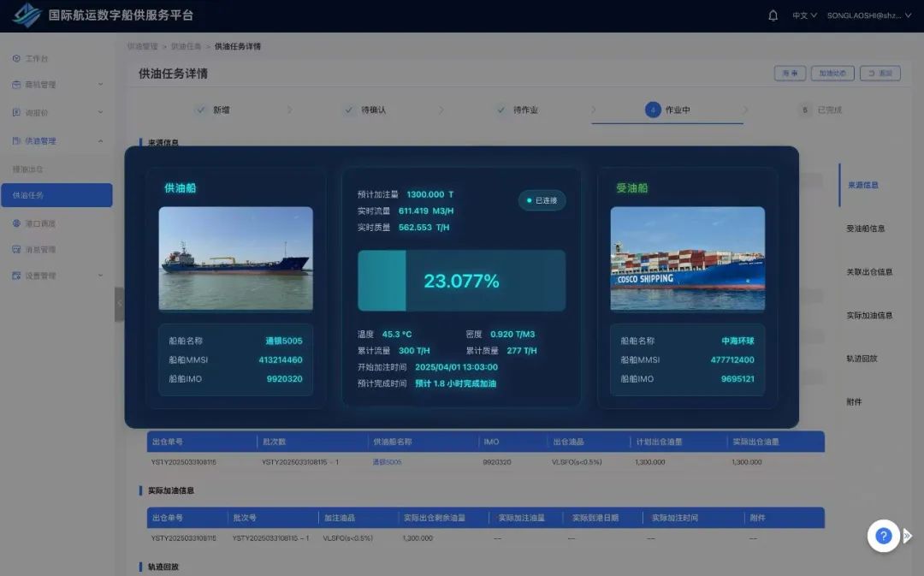Viewport: 924px width, 576px height.
Task: Click receiving ship MMSI 477712400
Action: pos(732,359)
